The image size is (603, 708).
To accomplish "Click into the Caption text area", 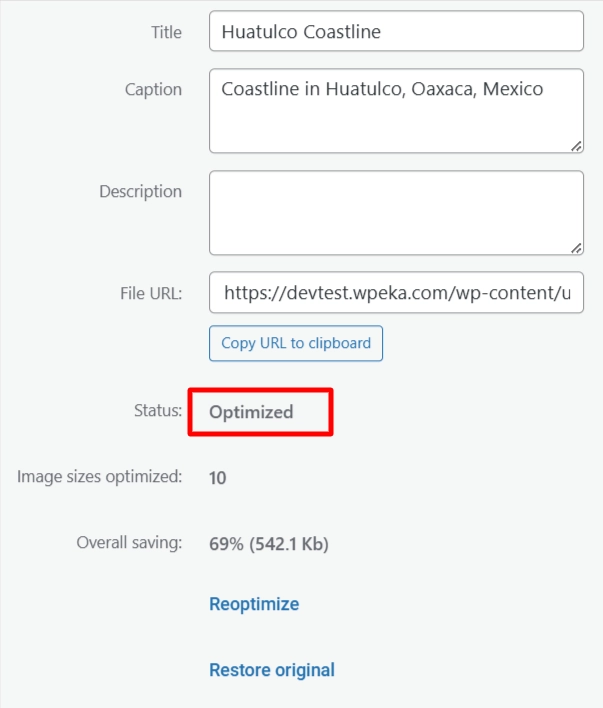I will click(x=396, y=111).
